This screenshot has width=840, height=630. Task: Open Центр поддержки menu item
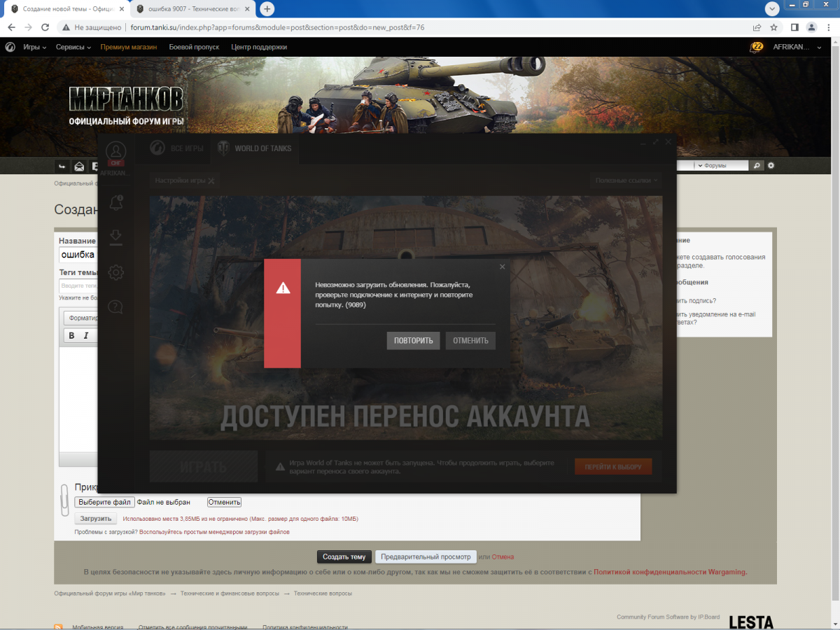pyautogui.click(x=259, y=47)
